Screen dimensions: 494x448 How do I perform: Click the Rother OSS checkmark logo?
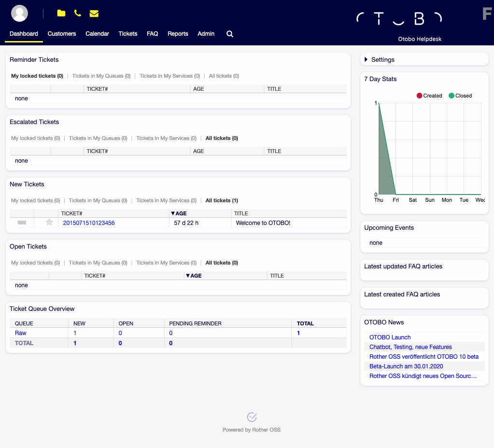coord(251,417)
